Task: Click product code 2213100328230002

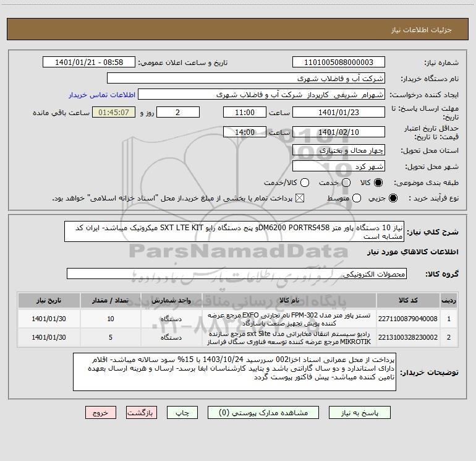Action: pyautogui.click(x=408, y=337)
